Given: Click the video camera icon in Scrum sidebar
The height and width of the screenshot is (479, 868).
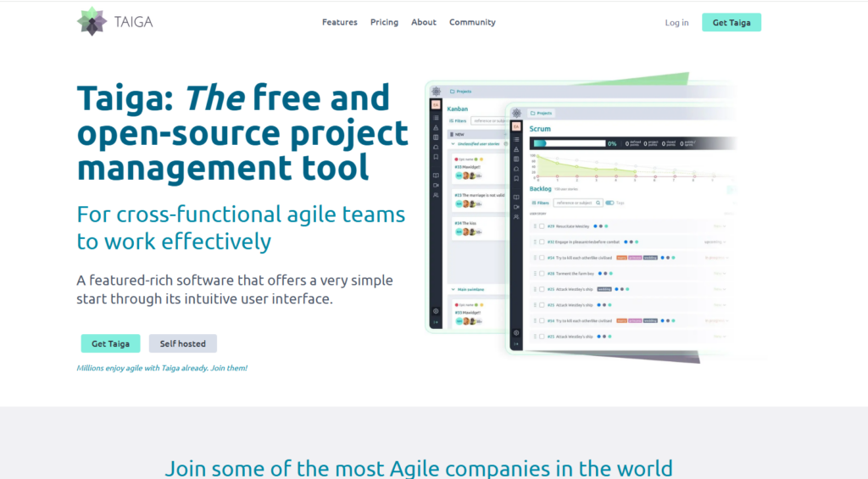Looking at the screenshot, I should [x=516, y=207].
